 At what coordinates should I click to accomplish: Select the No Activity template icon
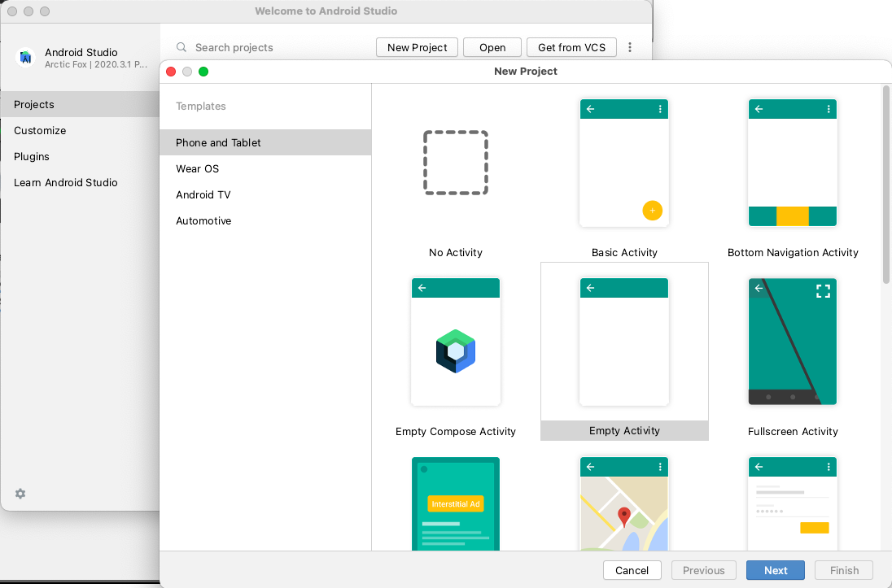coord(456,163)
